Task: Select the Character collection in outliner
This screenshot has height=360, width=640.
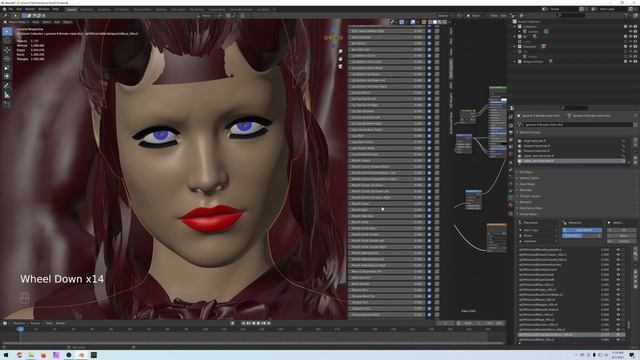Action: coord(530,47)
